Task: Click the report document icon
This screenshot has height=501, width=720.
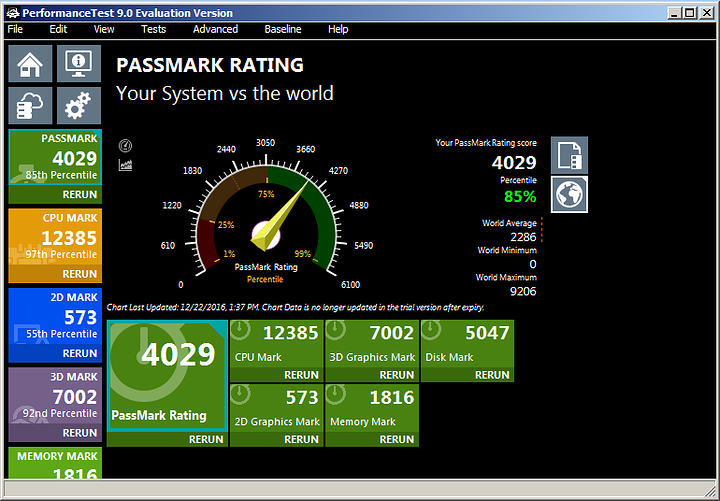Action: pyautogui.click(x=569, y=155)
